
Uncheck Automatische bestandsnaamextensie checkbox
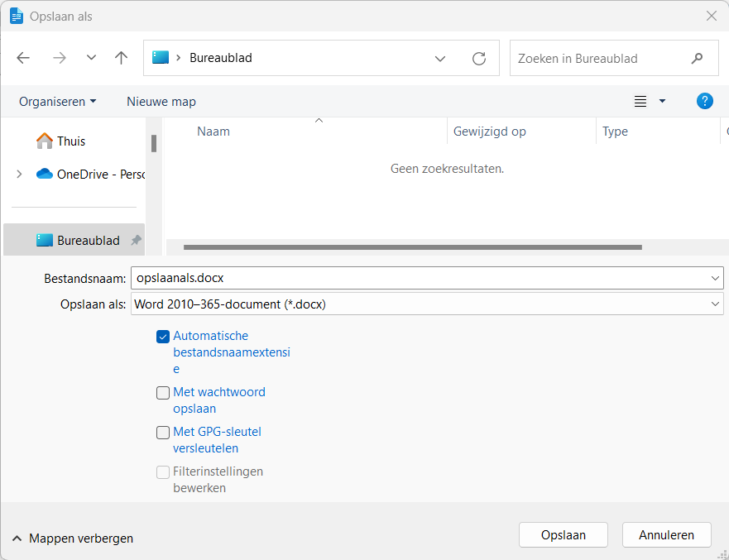tap(163, 337)
